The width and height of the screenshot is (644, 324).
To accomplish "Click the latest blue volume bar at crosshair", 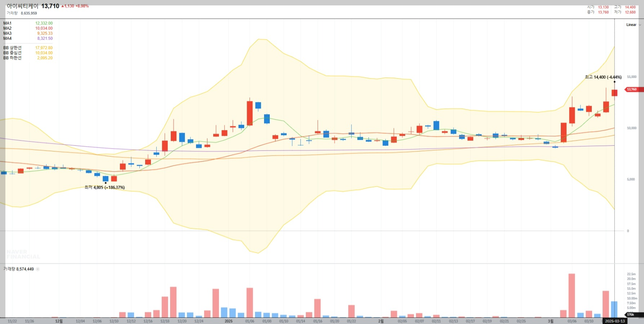I will click(x=614, y=310).
